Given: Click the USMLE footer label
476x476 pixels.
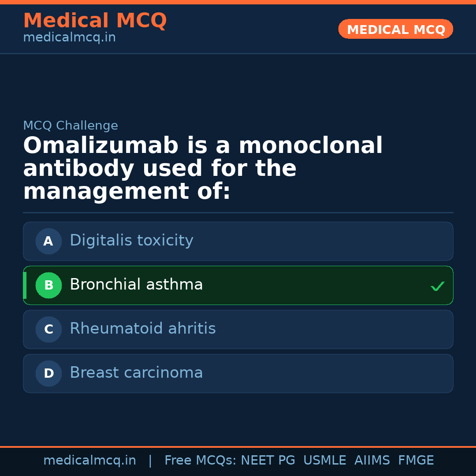Looking at the screenshot, I should (x=324, y=461).
